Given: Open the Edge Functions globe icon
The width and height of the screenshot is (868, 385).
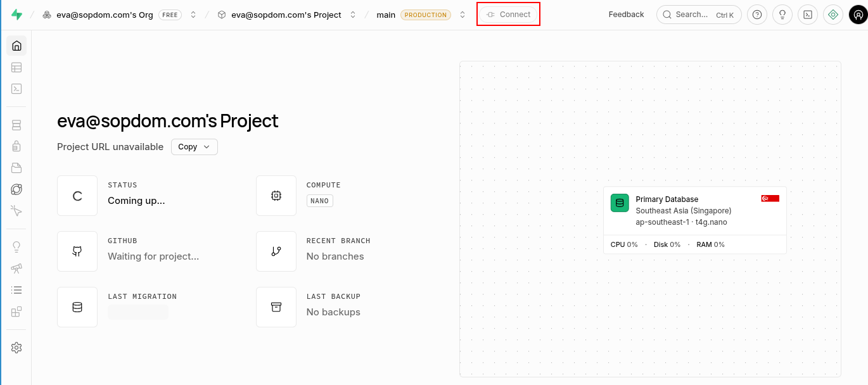Looking at the screenshot, I should [16, 189].
